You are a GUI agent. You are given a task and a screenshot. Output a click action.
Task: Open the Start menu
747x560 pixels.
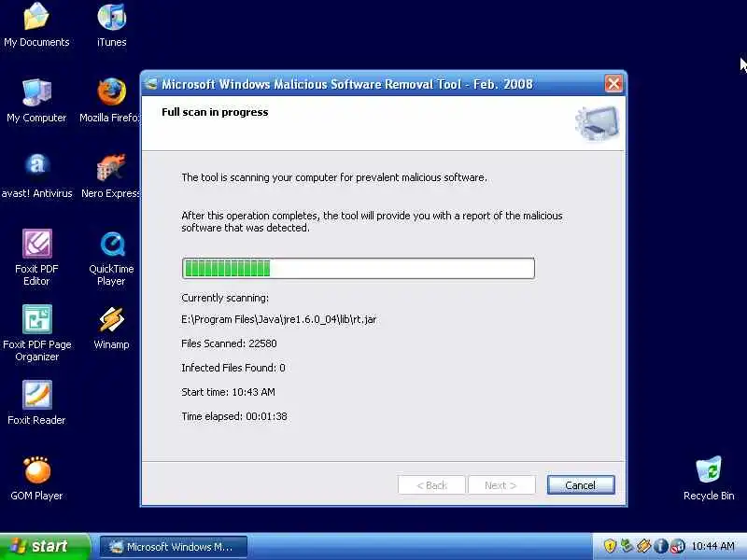coord(45,546)
